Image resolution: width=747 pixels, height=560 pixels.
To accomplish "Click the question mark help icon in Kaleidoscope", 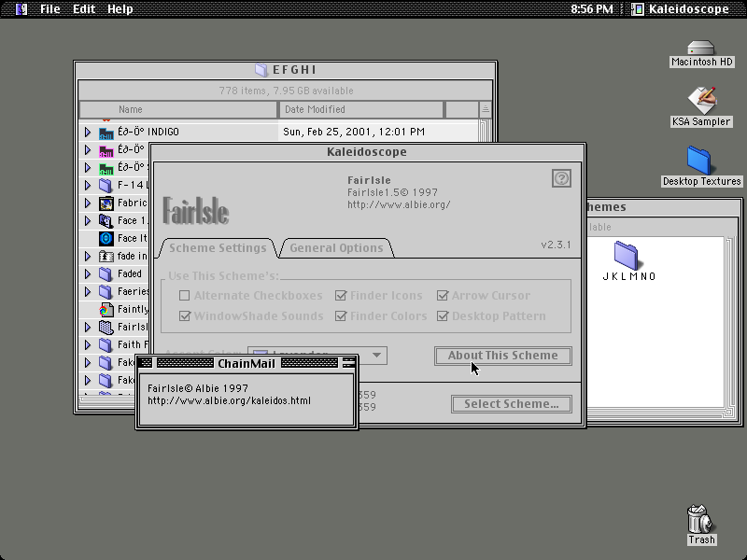I will click(561, 178).
